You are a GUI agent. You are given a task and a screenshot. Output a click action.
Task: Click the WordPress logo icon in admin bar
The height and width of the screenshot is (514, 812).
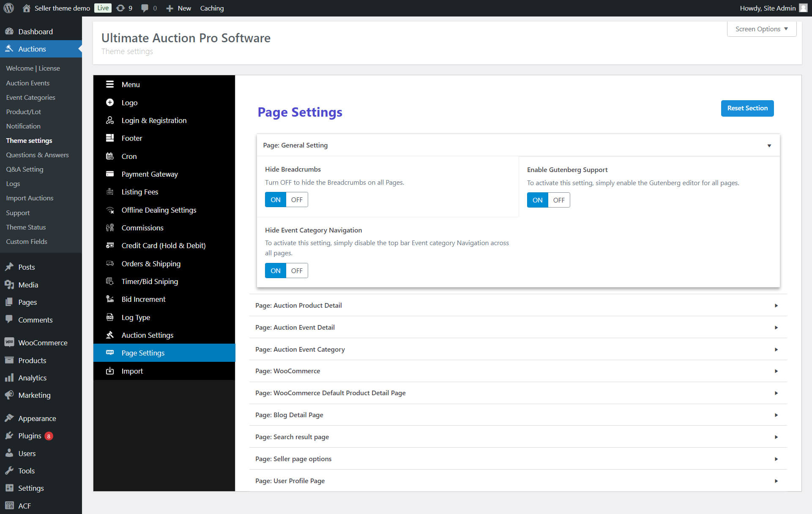click(x=8, y=8)
